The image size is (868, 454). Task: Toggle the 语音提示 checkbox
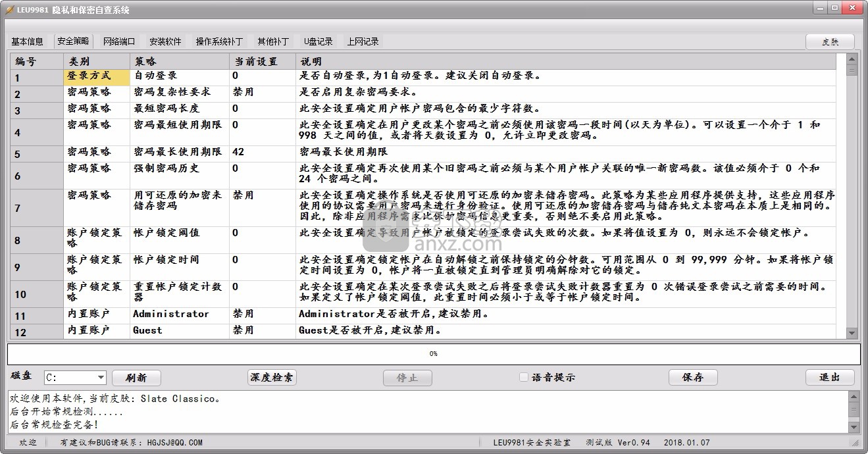pos(524,377)
